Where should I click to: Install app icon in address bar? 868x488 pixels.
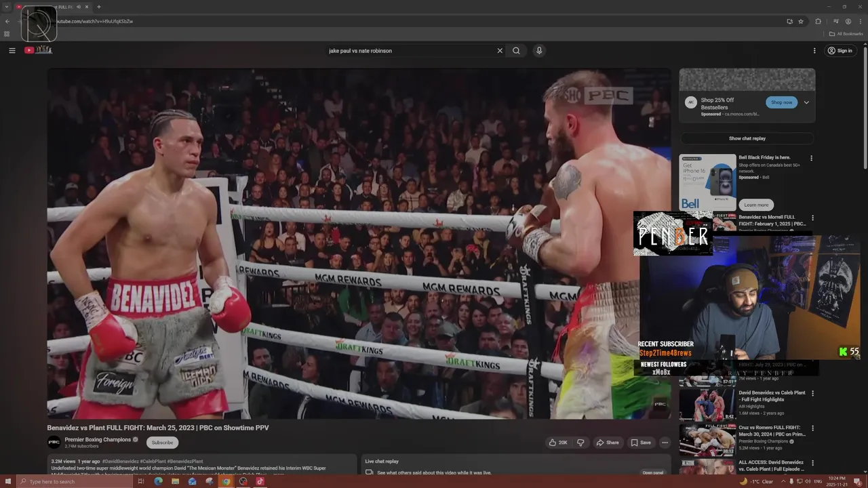(789, 21)
